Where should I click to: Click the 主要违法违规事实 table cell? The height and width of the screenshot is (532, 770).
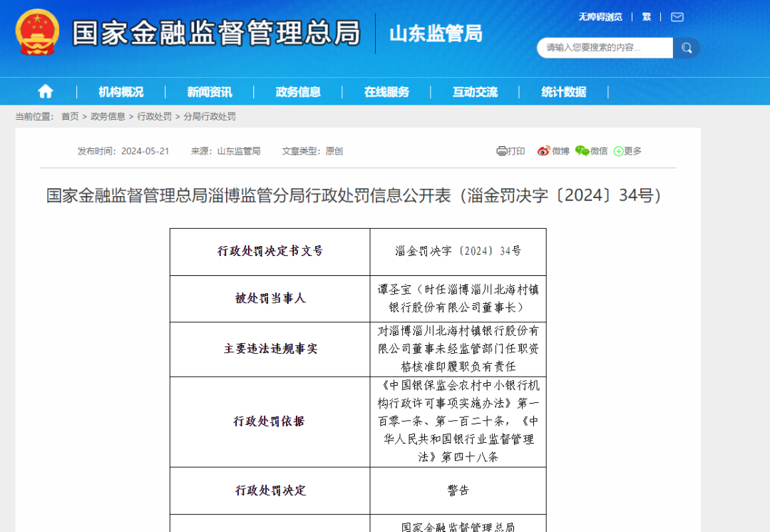point(270,349)
